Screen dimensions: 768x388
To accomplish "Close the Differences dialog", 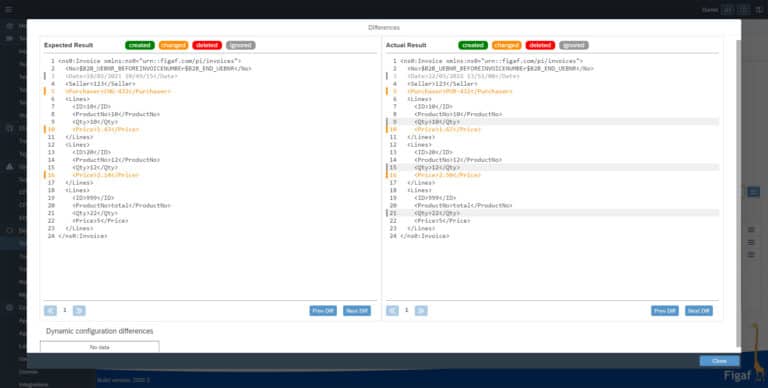I will pyautogui.click(x=719, y=361).
